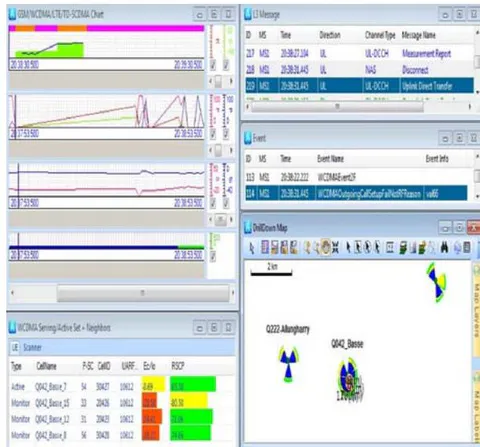Click the yellow-green icon left of the faded icon
This screenshot has width=480, height=447.
(x=422, y=248)
